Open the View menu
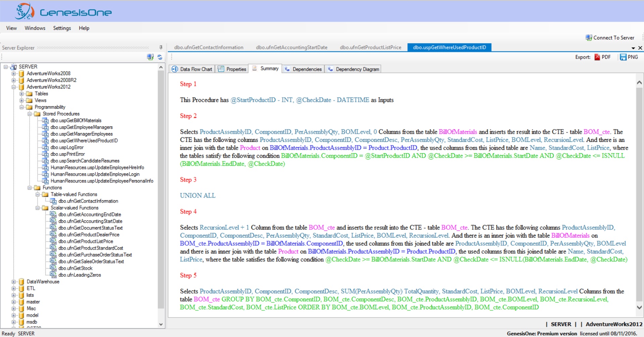The width and height of the screenshot is (644, 337). (x=11, y=28)
